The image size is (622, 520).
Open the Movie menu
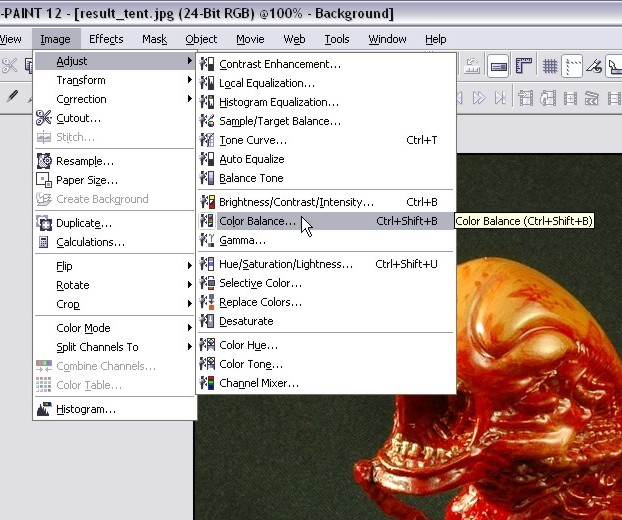[x=250, y=39]
